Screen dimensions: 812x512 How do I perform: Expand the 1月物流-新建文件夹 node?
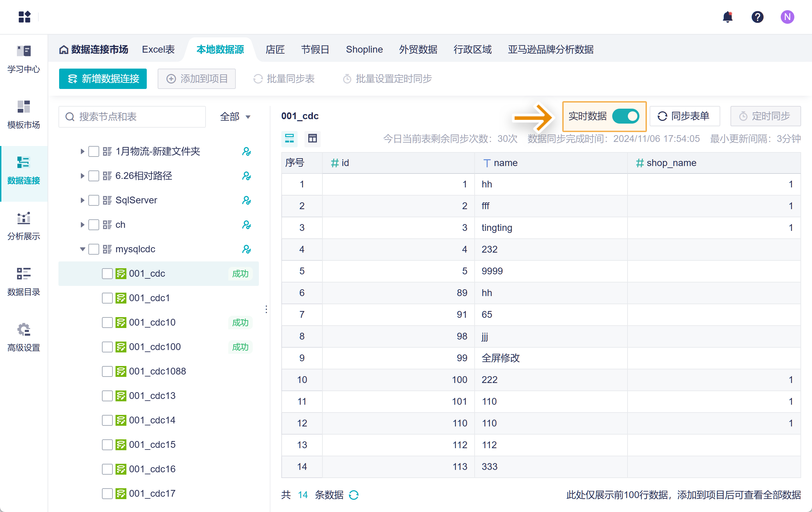pyautogui.click(x=82, y=151)
